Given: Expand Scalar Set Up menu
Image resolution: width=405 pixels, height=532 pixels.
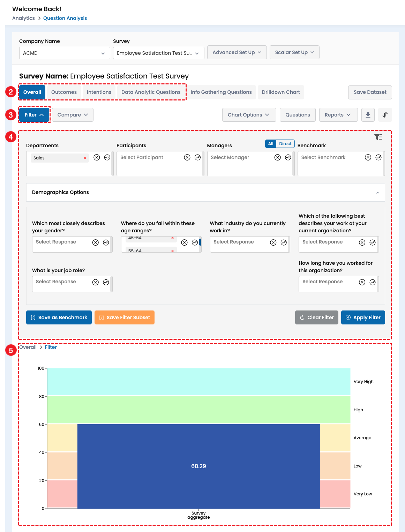Looking at the screenshot, I should 294,52.
